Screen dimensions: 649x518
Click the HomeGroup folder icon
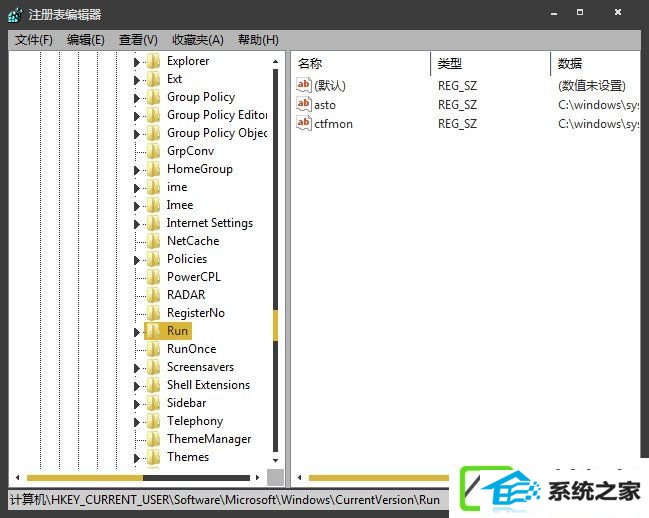click(154, 169)
